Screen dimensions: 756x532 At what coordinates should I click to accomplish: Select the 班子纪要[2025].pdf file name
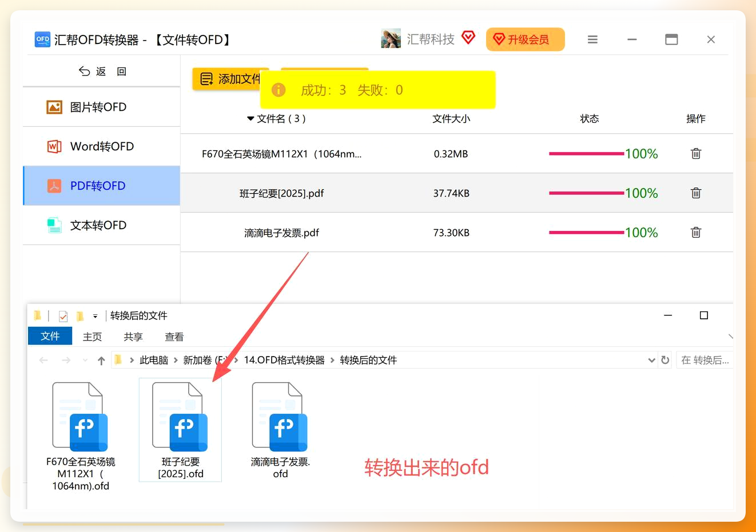pos(281,193)
